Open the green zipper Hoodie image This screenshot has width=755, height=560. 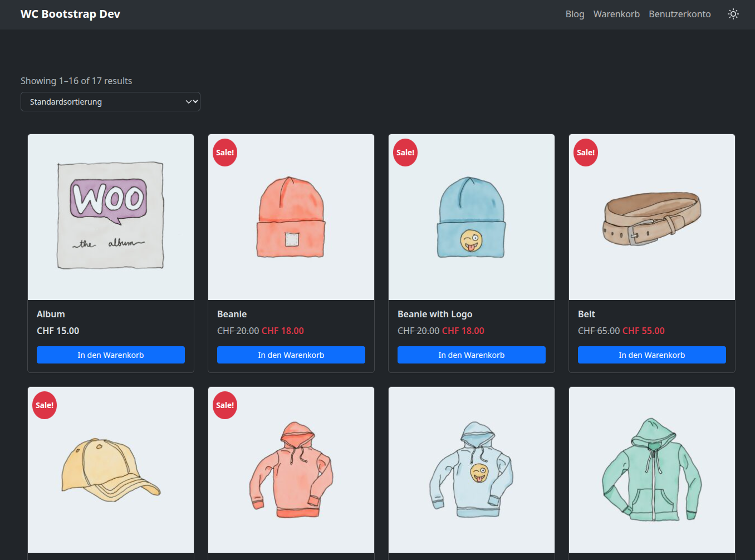coord(652,470)
